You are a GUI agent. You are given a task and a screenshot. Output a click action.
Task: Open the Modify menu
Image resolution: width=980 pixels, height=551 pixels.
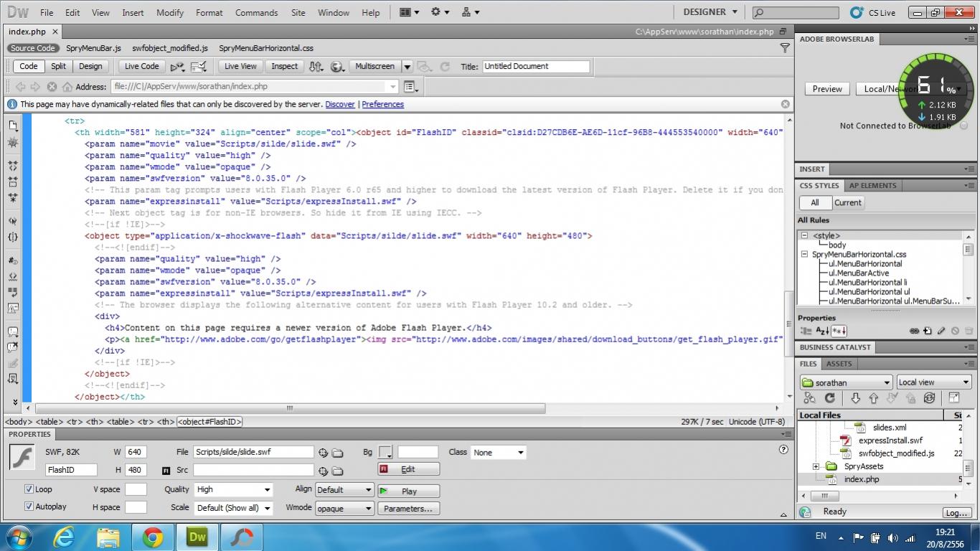(170, 13)
